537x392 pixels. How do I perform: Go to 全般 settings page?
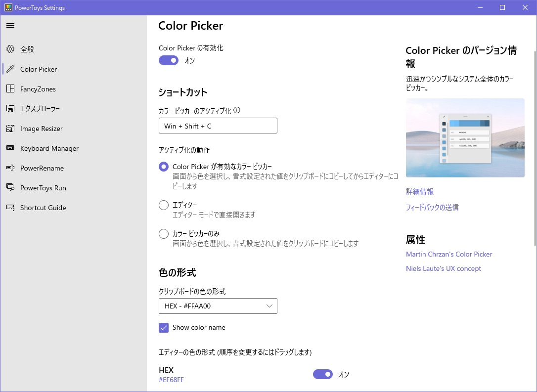tap(73, 49)
